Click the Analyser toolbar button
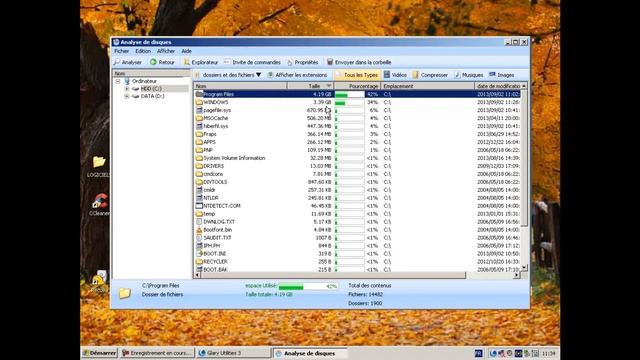 [x=128, y=62]
